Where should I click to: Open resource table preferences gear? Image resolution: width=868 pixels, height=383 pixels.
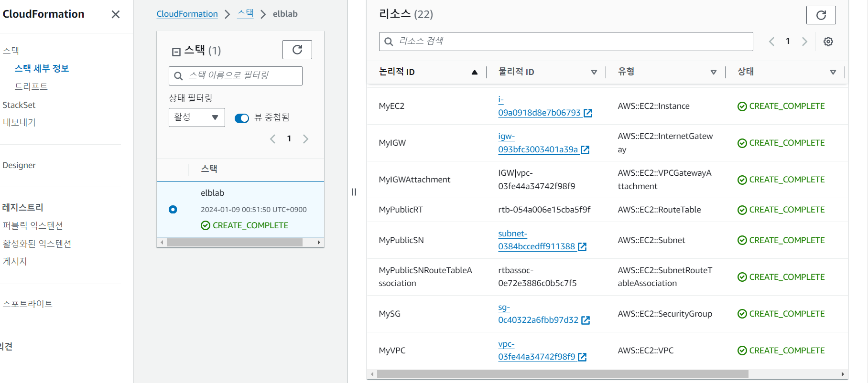coord(828,42)
